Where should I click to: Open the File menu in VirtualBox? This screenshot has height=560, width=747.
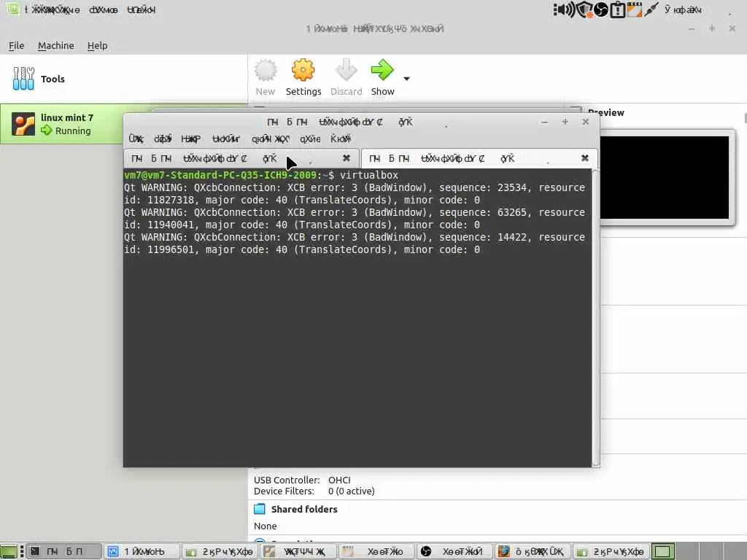[x=16, y=46]
